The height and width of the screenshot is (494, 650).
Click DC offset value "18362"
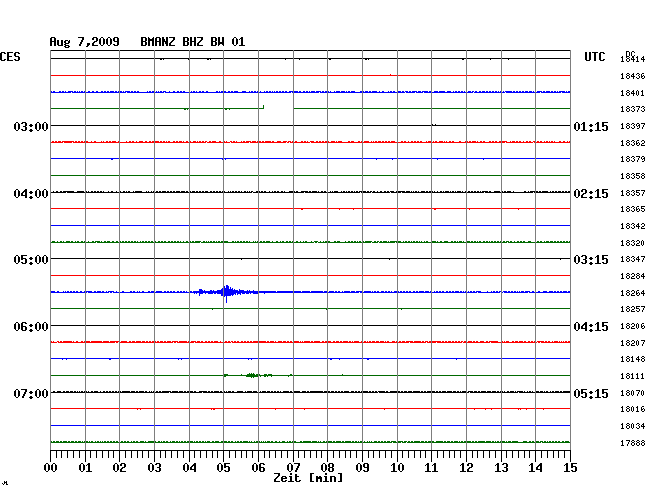click(x=633, y=143)
